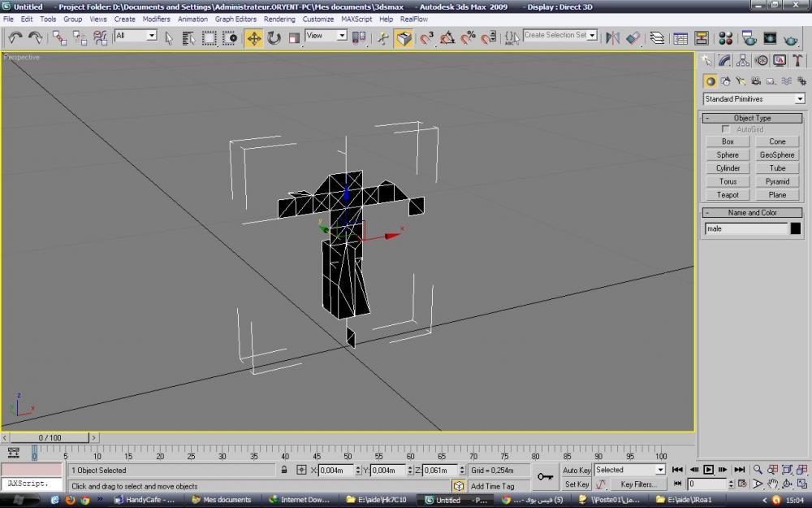
Task: Open the Modify panel tab
Action: pyautogui.click(x=724, y=61)
